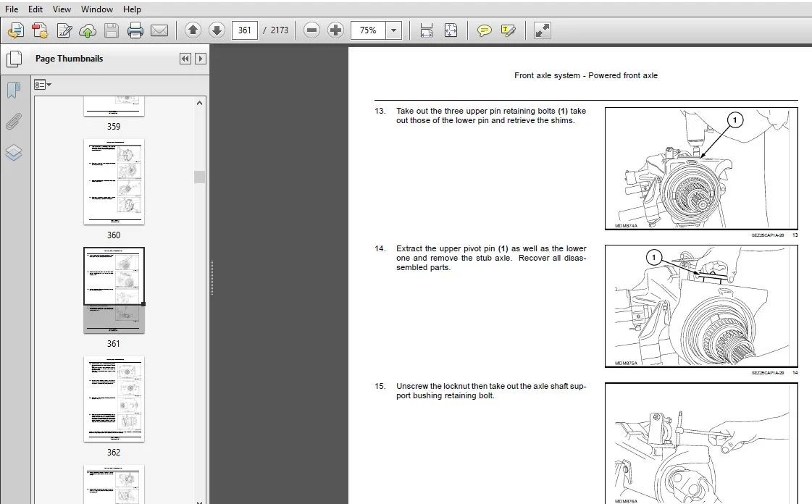The width and height of the screenshot is (812, 504).
Task: Click step 14 text about upper pivot pin
Action: tap(491, 258)
